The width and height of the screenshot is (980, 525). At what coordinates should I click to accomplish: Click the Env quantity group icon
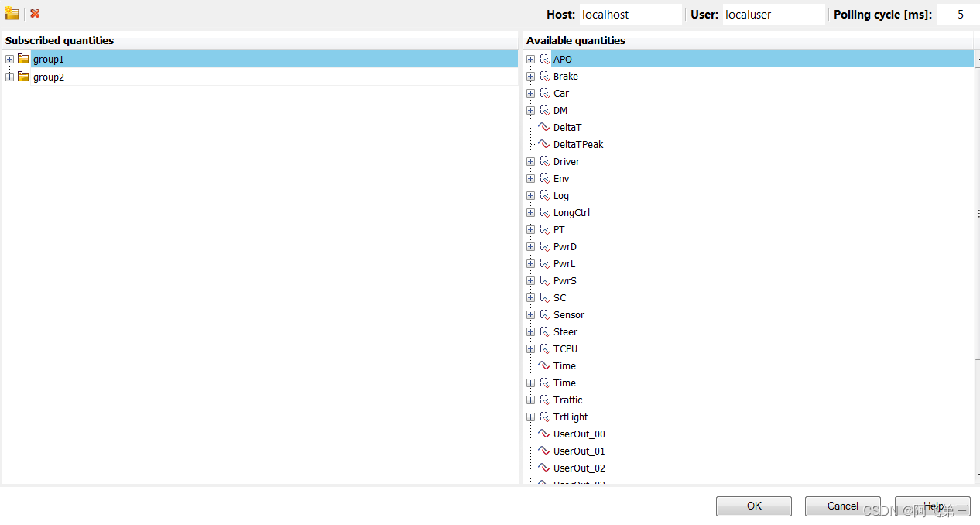(544, 179)
